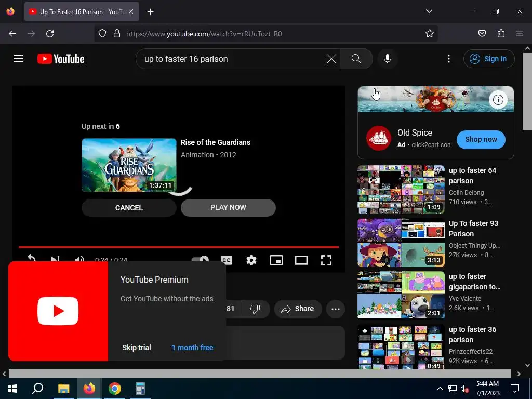
Task: Dislike the video
Action: click(255, 309)
